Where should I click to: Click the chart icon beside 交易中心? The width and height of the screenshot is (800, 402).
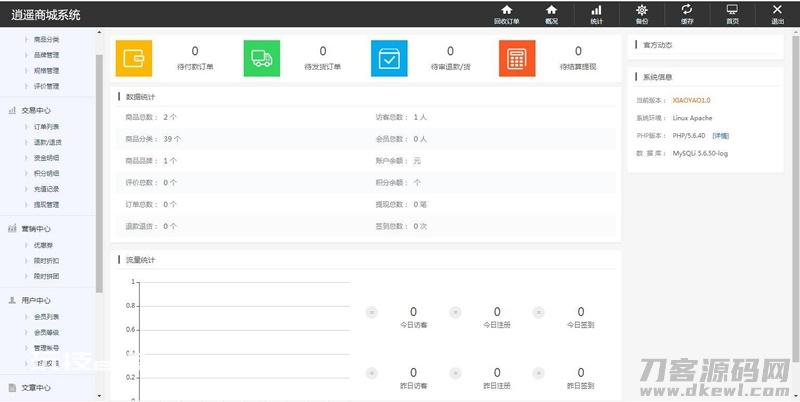pyautogui.click(x=12, y=110)
